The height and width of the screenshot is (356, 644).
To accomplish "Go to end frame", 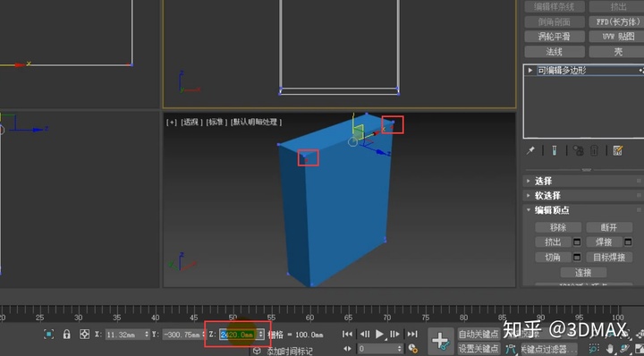I will point(412,335).
